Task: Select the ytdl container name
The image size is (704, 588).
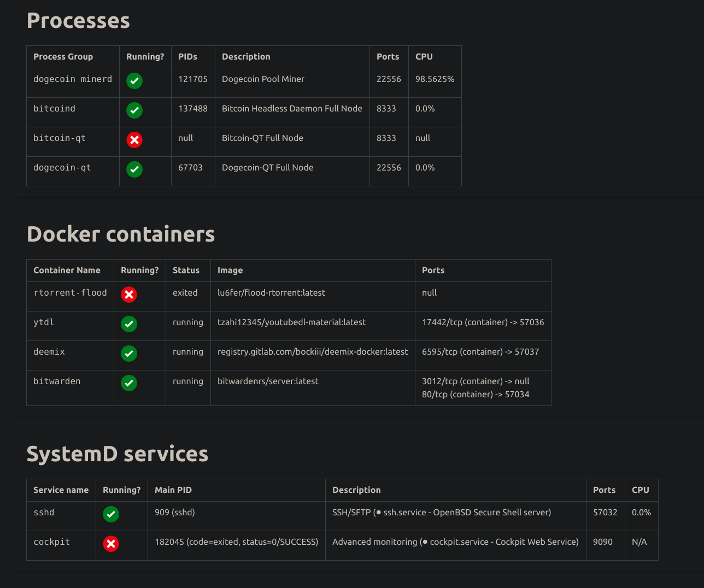Action: point(44,322)
